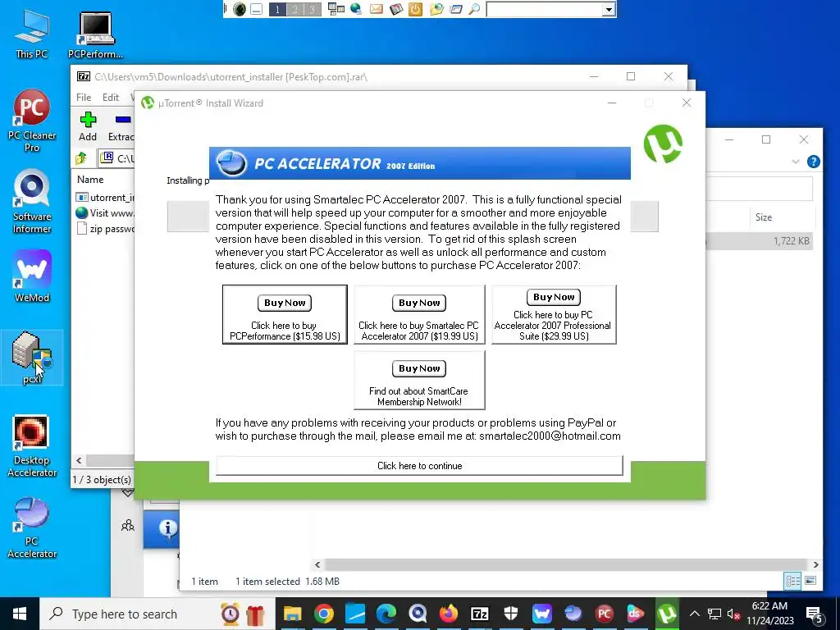Screen dimensions: 840x630
Task: Open the File menu in 7-Zip
Action: point(84,97)
